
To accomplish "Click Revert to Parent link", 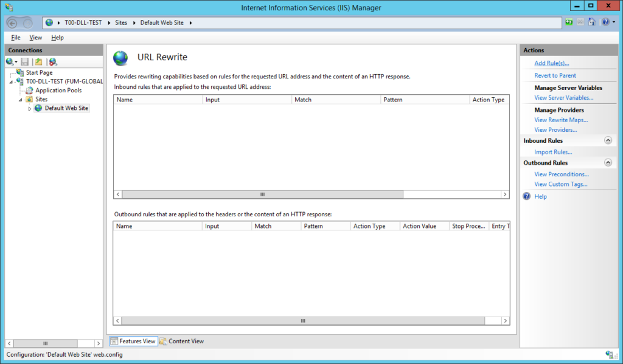I will pos(555,75).
